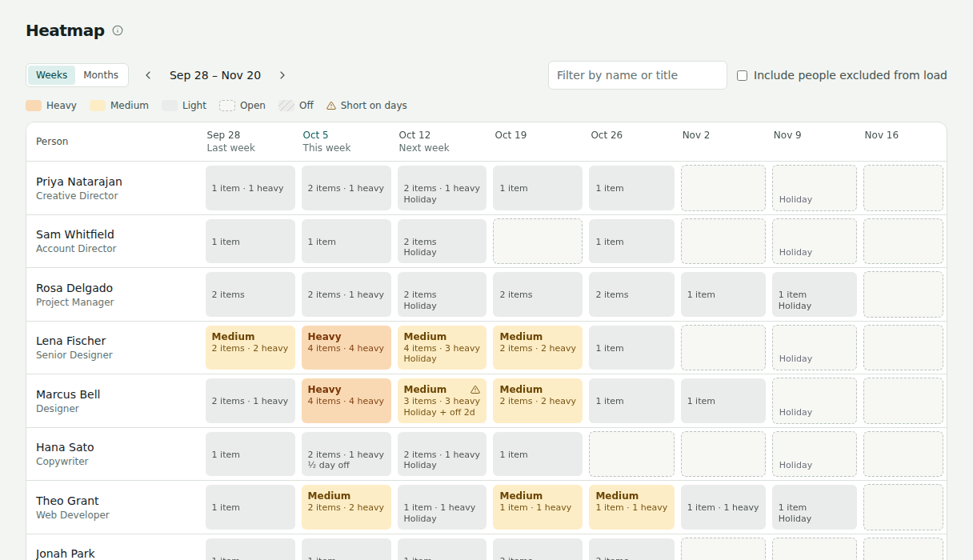
Task: Switch to Weeks view
Action: pos(52,75)
